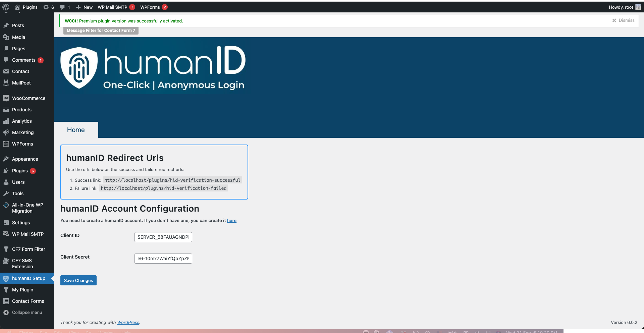
Task: Select the Appearance menu label
Action: (x=25, y=159)
